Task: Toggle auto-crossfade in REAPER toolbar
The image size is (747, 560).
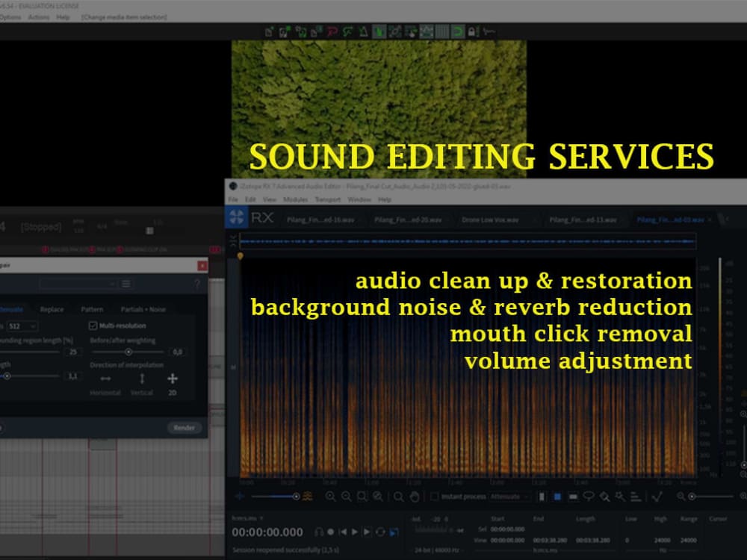Action: pos(379,32)
